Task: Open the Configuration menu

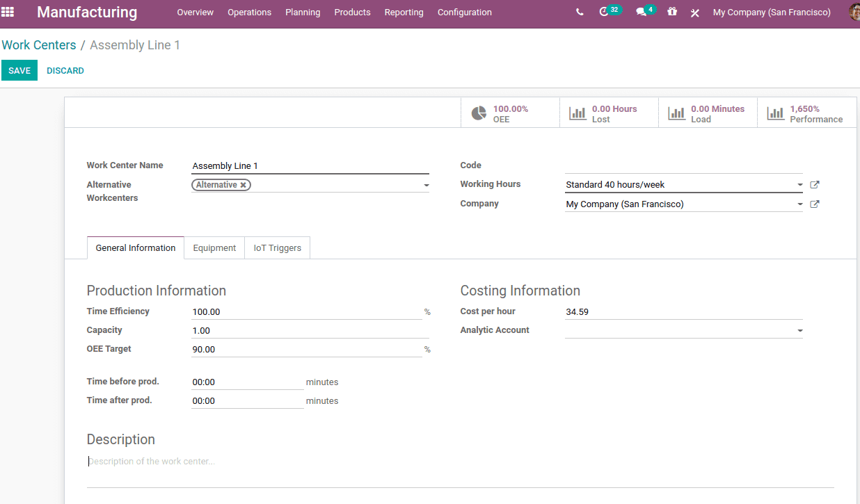Action: pyautogui.click(x=465, y=13)
